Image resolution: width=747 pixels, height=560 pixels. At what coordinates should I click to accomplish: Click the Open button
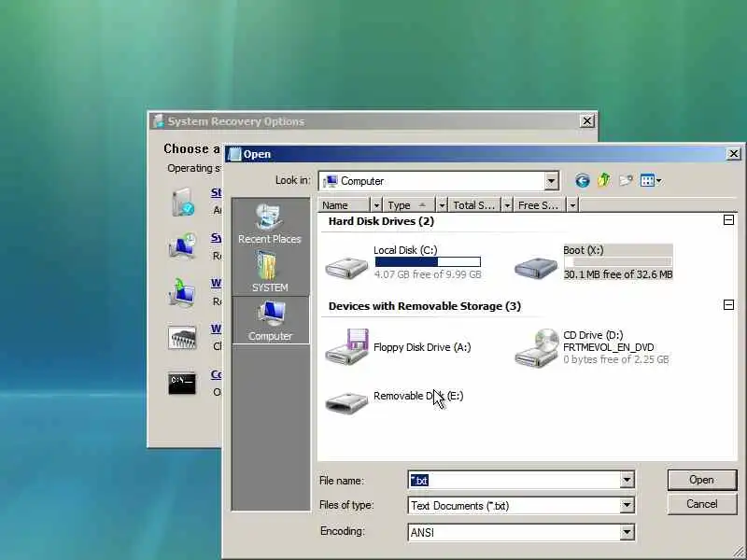(x=702, y=480)
